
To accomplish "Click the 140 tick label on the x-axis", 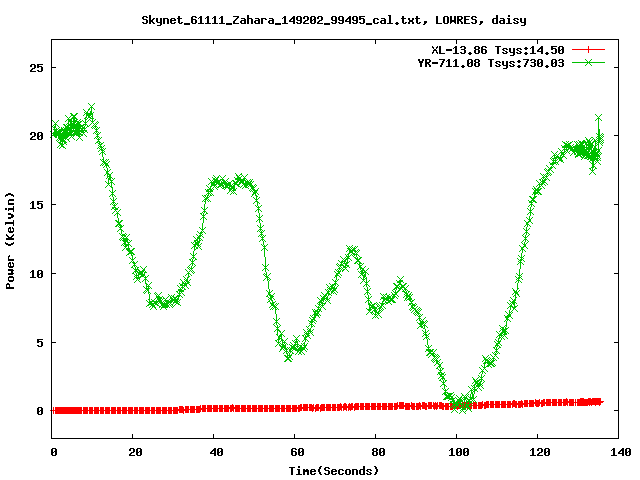I will tap(618, 452).
